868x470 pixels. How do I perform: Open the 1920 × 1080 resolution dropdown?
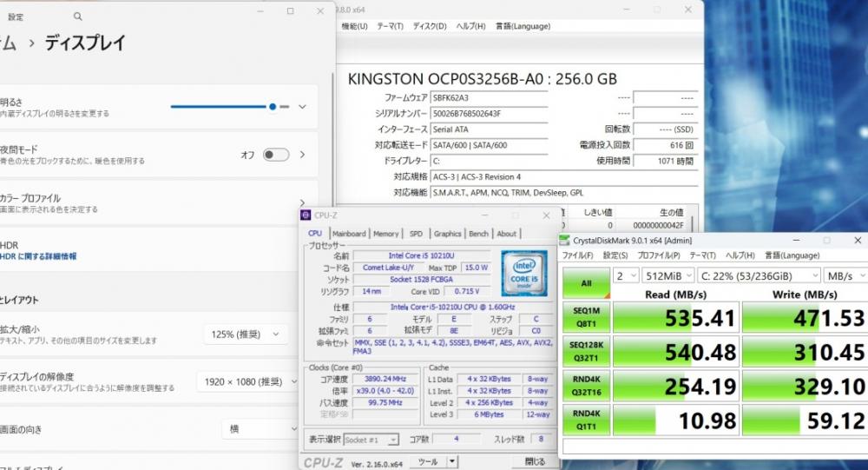click(247, 382)
